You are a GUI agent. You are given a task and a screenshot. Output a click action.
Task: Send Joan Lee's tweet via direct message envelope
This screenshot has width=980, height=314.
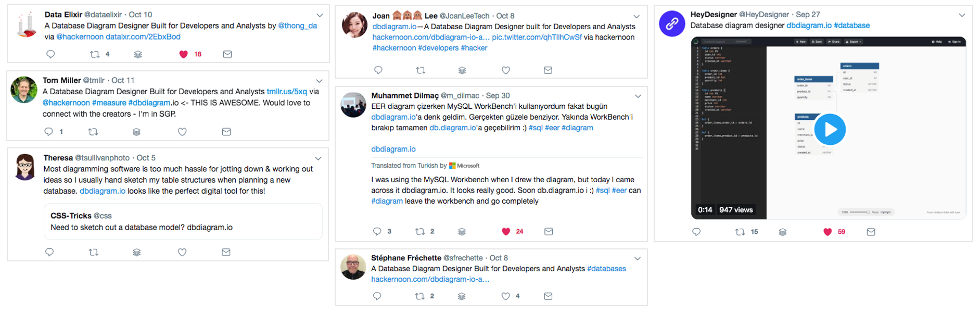548,70
